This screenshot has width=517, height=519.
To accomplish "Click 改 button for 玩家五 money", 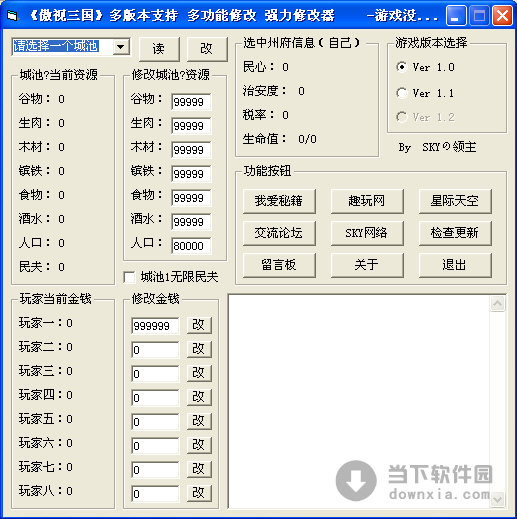I will pos(199,421).
